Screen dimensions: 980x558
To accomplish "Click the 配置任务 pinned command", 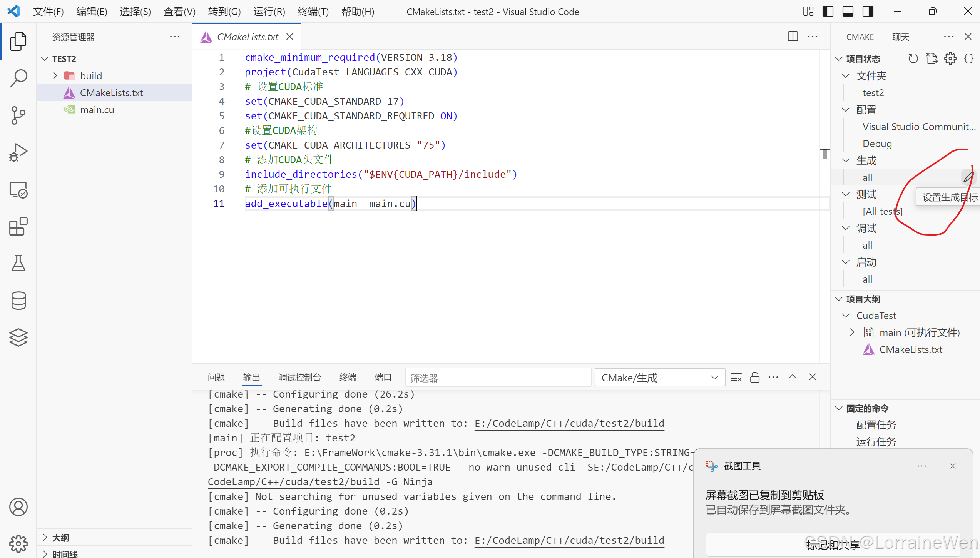I will [x=876, y=425].
